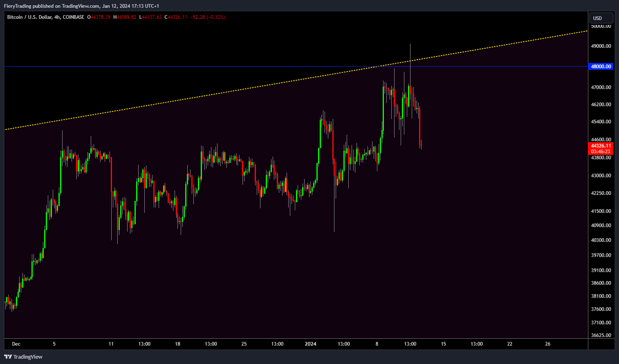The height and width of the screenshot is (364, 619).
Task: Click the 46200.00 price axis label
Action: (x=601, y=105)
